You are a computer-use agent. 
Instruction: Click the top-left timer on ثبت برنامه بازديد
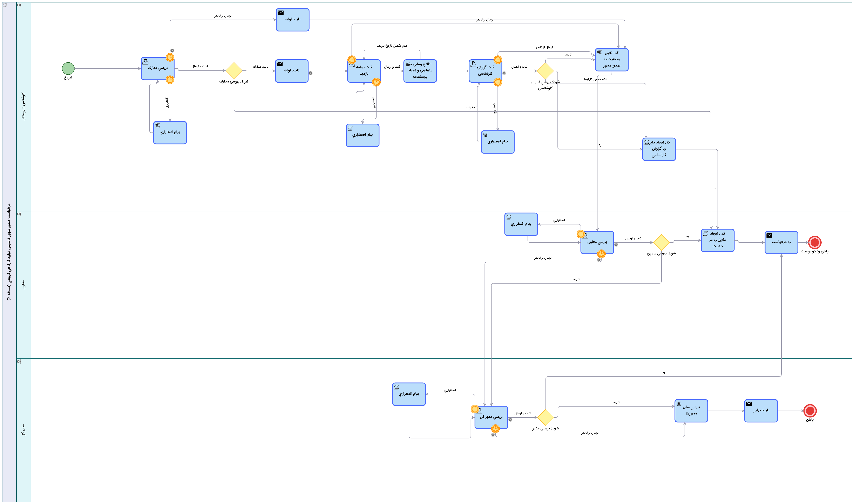[352, 60]
